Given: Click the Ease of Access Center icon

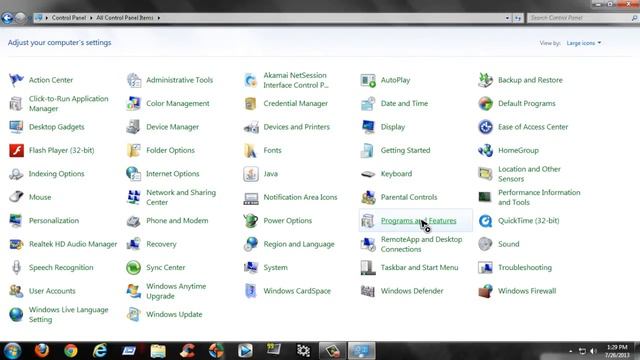Looking at the screenshot, I should (485, 127).
